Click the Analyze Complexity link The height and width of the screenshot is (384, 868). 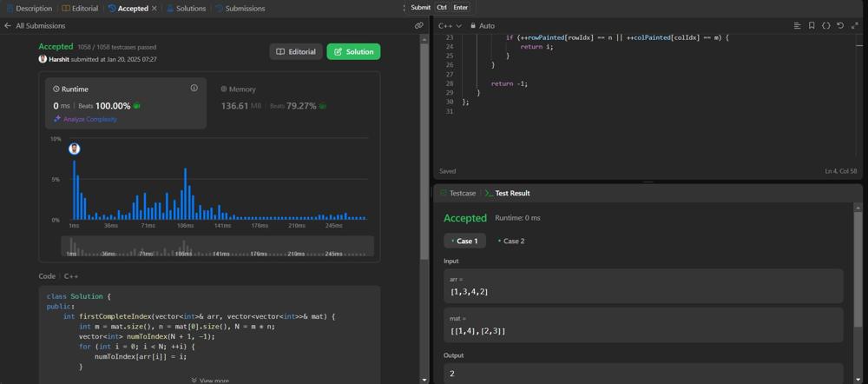coord(85,119)
